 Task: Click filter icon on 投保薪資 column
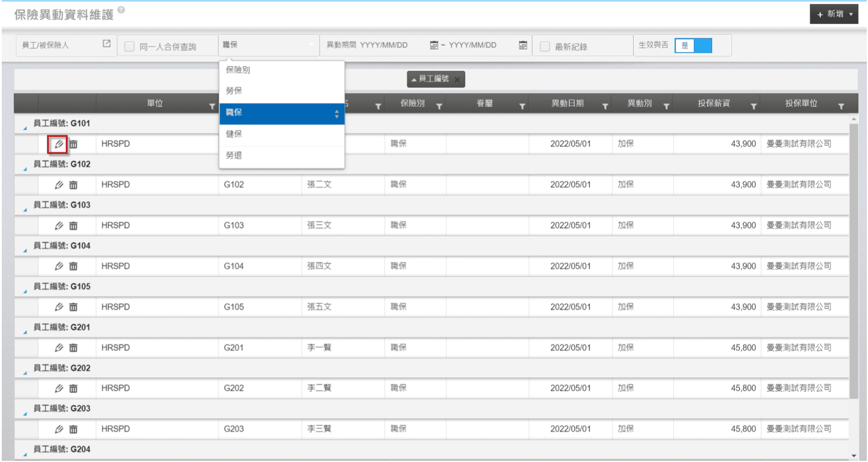coord(753,106)
